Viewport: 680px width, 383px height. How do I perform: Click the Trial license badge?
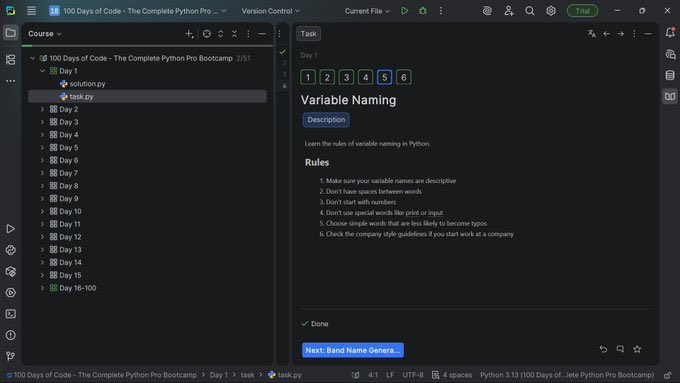582,11
